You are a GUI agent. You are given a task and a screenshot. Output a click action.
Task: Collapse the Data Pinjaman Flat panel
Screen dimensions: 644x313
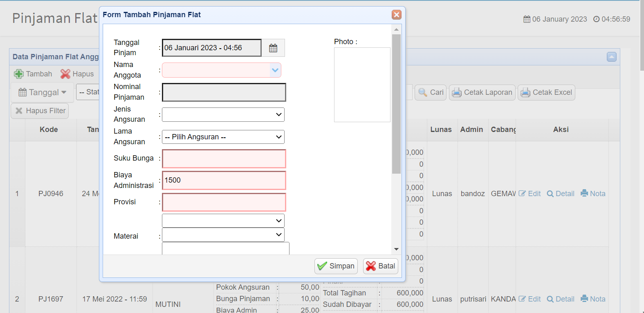(611, 57)
